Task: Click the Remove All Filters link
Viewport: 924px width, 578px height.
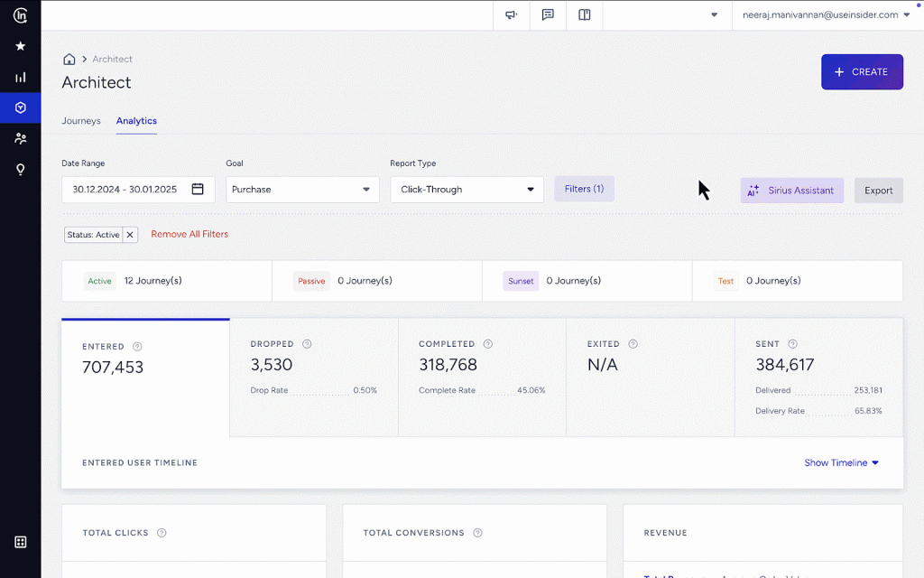Action: pos(189,235)
